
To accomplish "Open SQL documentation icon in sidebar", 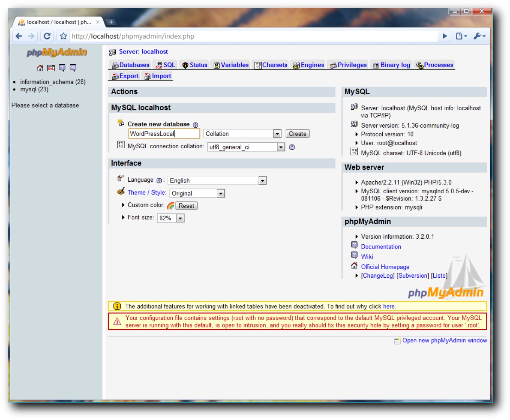I will click(x=73, y=68).
